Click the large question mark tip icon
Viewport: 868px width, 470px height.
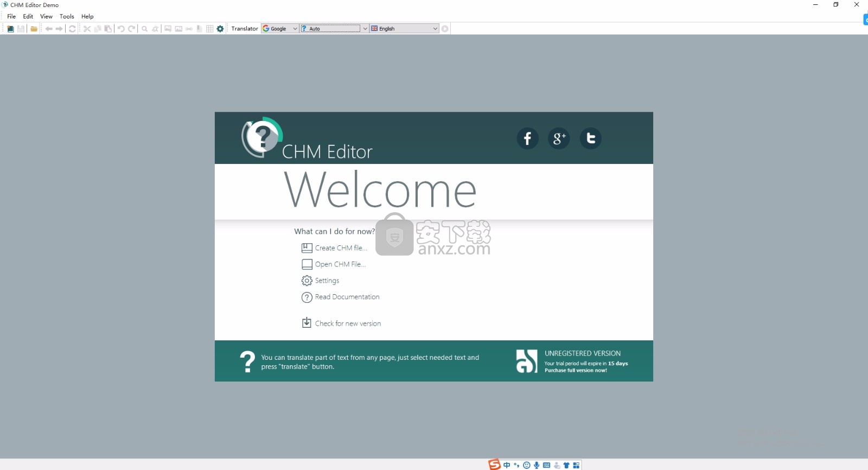(247, 361)
